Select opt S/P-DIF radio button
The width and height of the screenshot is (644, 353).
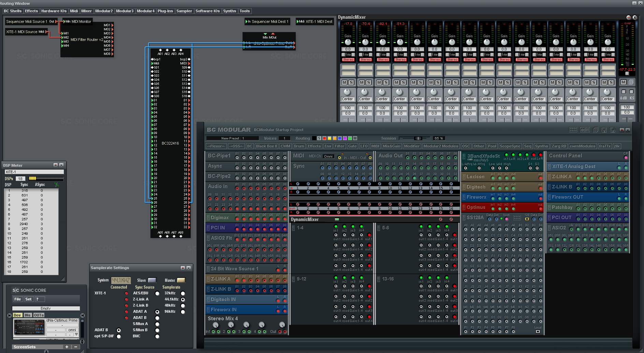coord(119,336)
